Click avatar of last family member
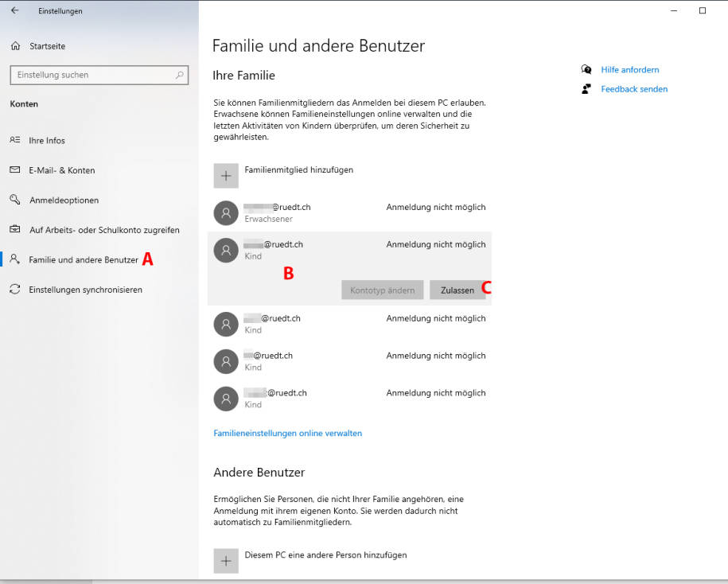 pos(226,399)
